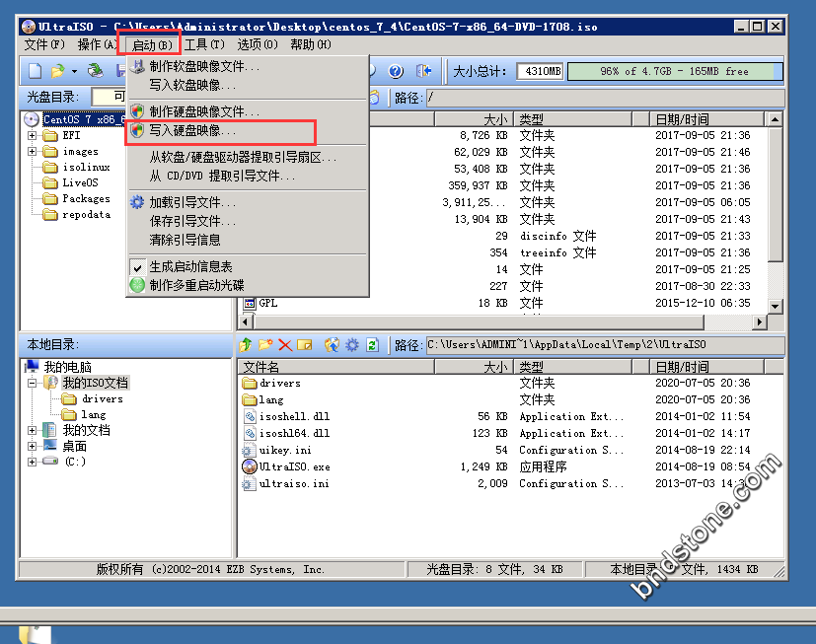
Task: Select the lang folder in the local tree
Action: pos(93,414)
